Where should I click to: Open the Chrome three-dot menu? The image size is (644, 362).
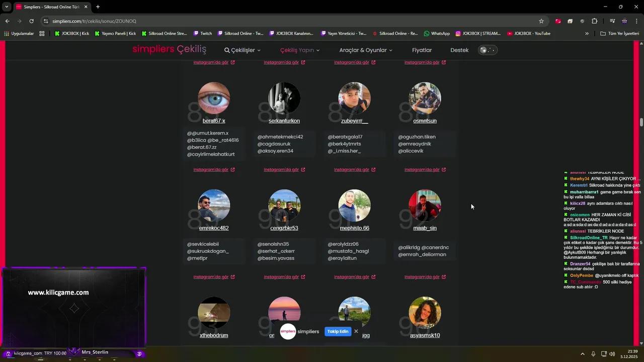point(637,21)
